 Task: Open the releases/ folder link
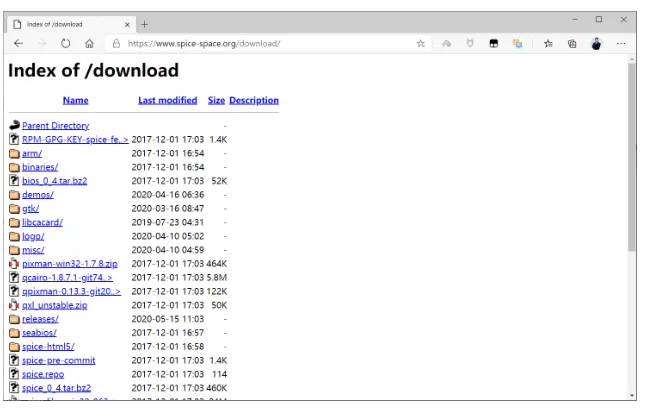click(40, 319)
